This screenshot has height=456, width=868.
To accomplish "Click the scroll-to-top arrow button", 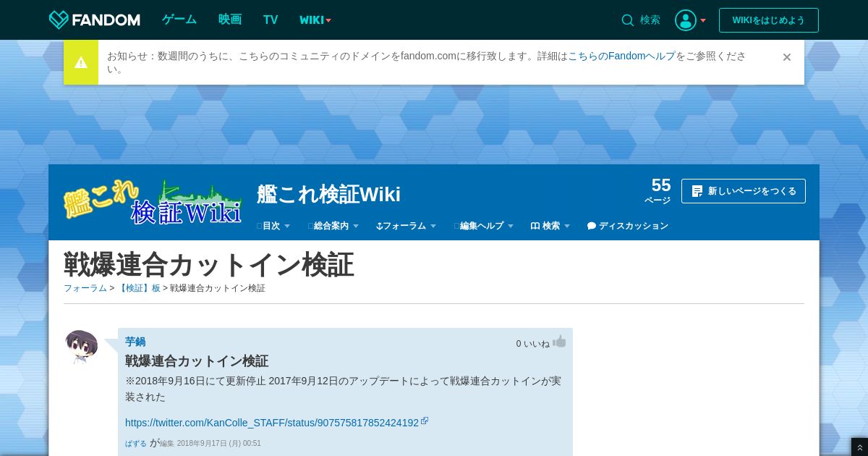I will (x=859, y=448).
